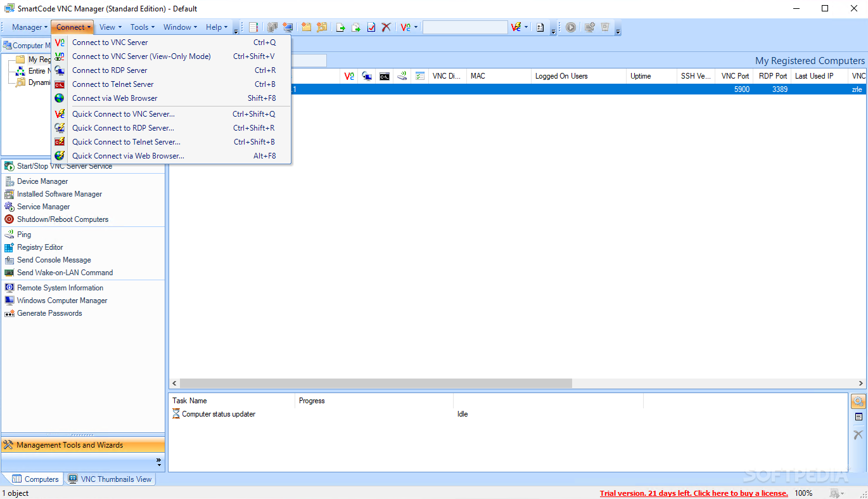Click the quick connect VNC icon
The height and width of the screenshot is (499, 868).
pyautogui.click(x=516, y=27)
